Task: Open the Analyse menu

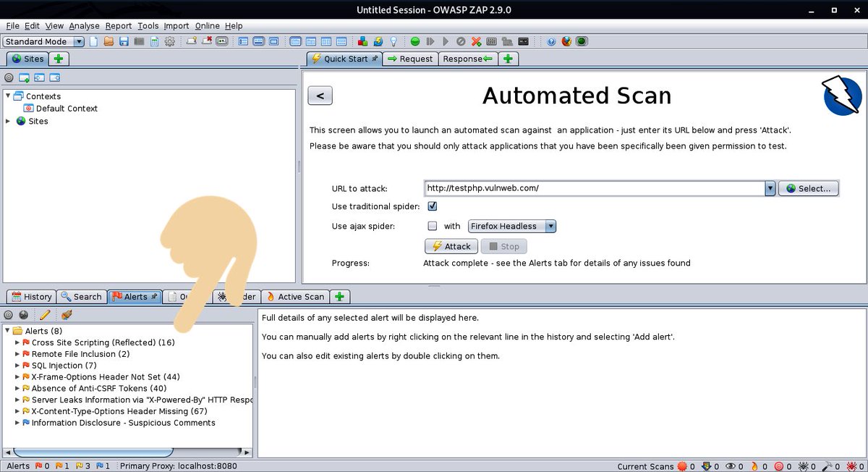Action: coord(85,26)
